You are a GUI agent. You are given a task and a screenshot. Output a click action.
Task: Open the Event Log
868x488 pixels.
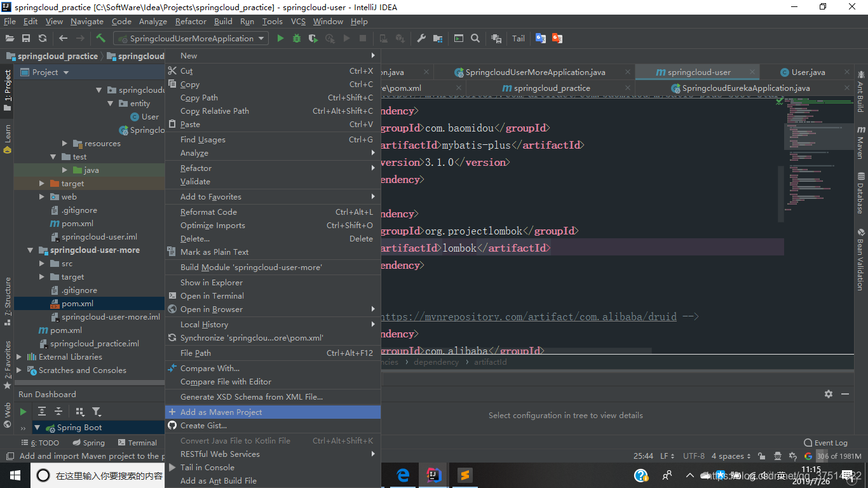point(826,443)
